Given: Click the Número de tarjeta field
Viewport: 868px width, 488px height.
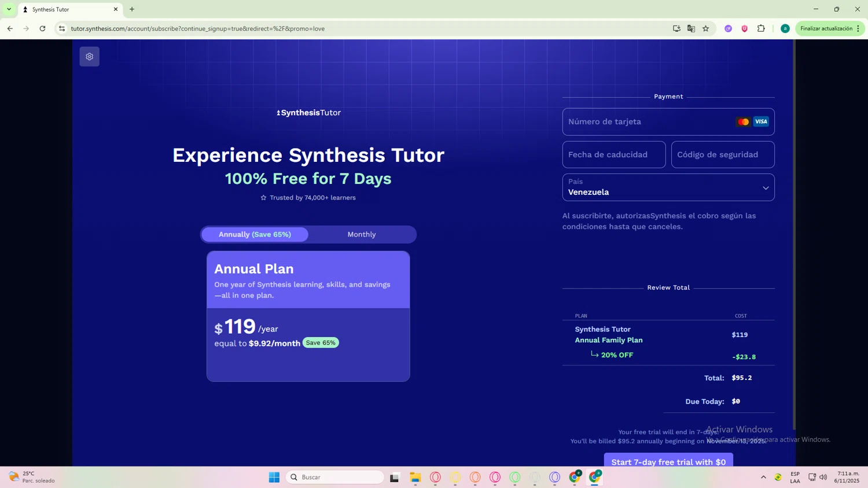Looking at the screenshot, I should (x=668, y=122).
